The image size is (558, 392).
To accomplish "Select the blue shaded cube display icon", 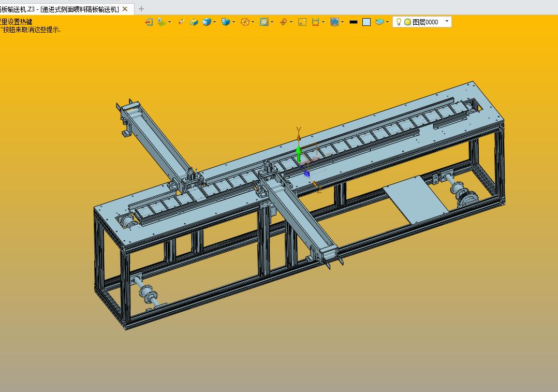I will pos(207,22).
